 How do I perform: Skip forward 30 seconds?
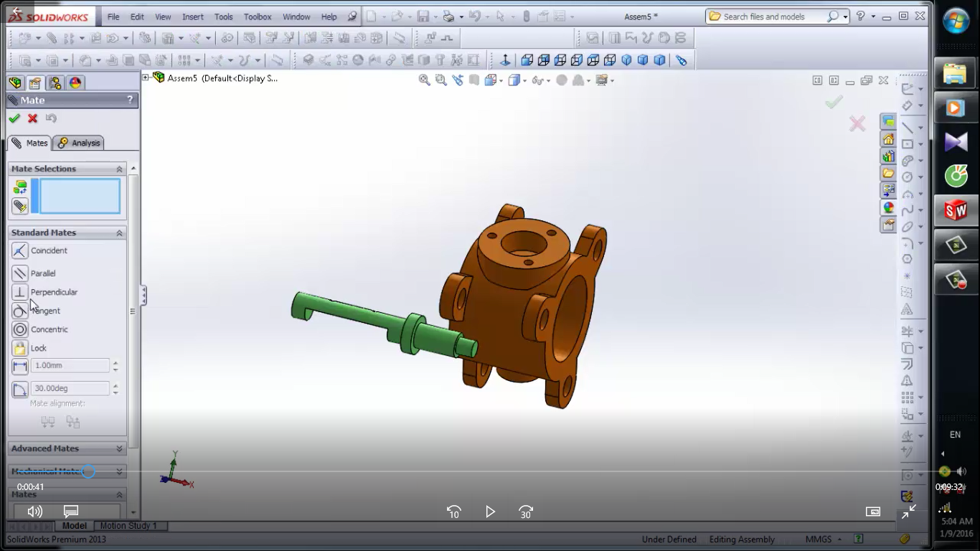point(526,512)
